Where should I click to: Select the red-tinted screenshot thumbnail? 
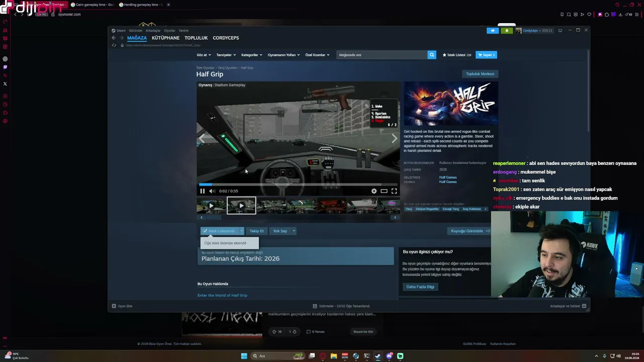(x=332, y=206)
